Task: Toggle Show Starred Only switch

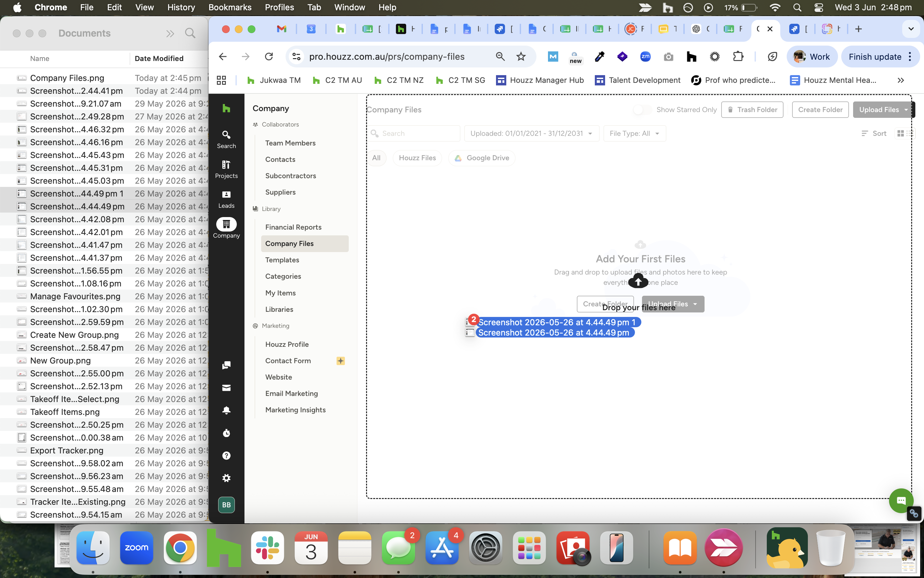Action: click(x=642, y=110)
